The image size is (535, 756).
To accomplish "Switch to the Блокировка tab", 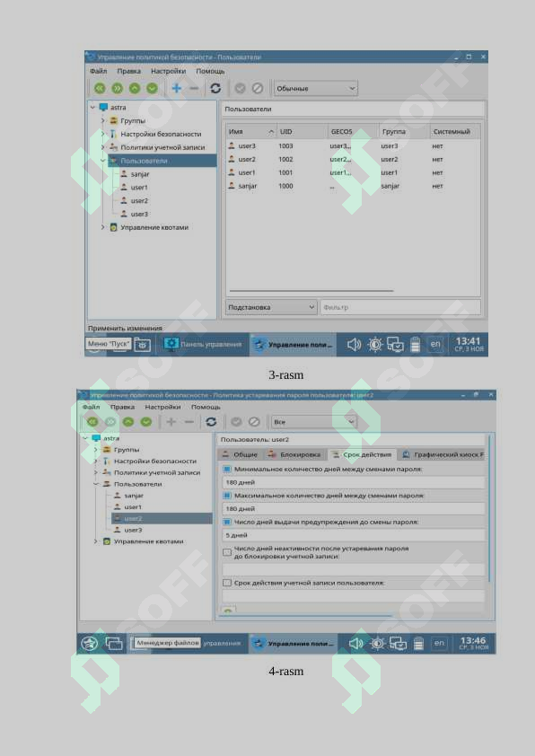I will tap(294, 454).
